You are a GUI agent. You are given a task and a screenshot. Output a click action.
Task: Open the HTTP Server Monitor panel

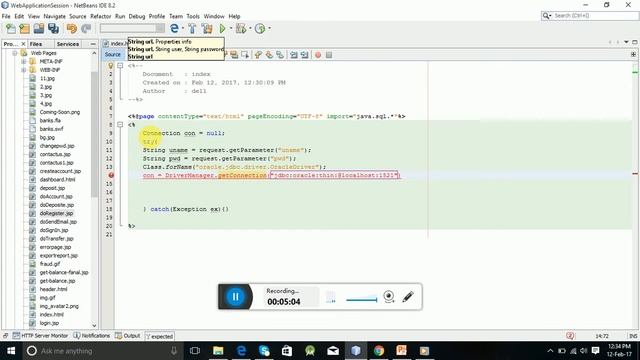point(40,336)
